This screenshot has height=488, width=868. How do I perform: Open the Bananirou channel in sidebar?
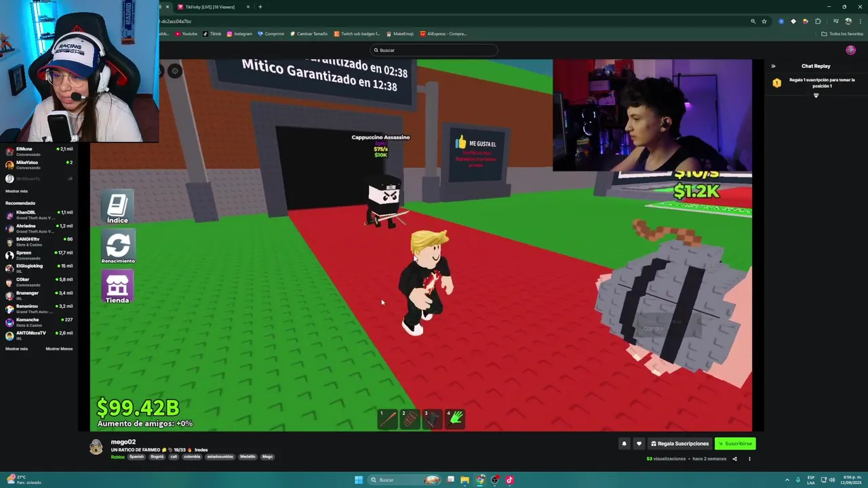pyautogui.click(x=39, y=308)
